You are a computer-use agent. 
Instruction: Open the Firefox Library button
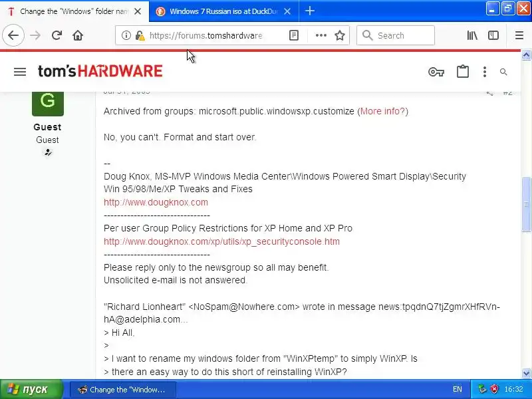click(472, 35)
